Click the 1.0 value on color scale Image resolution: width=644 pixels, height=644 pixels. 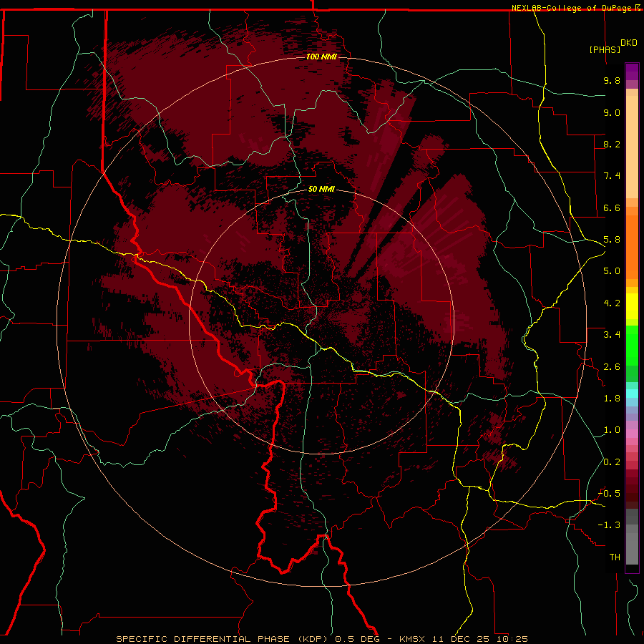click(612, 430)
